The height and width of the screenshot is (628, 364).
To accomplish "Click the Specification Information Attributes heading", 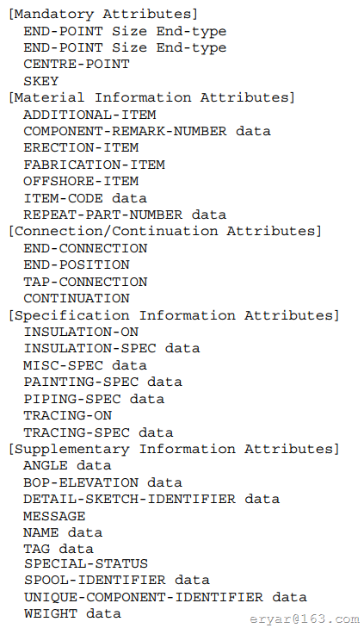I will click(x=174, y=315).
